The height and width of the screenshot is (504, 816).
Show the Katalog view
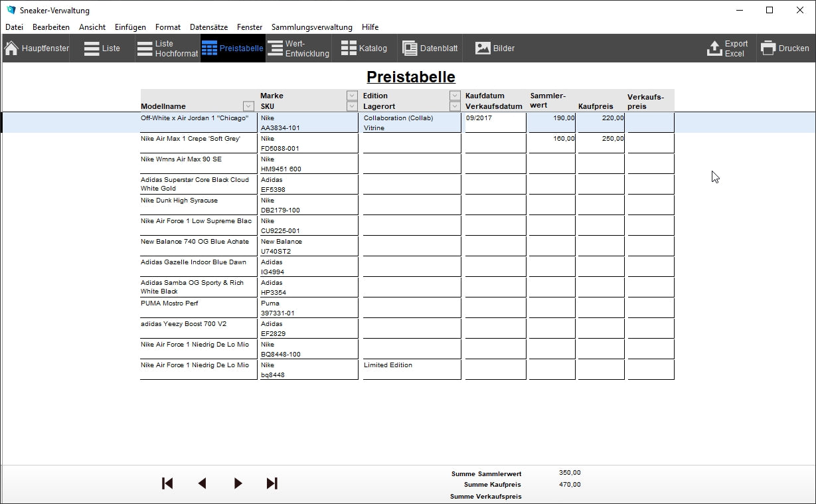click(363, 48)
